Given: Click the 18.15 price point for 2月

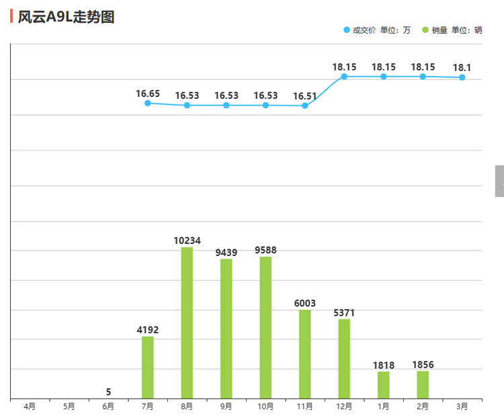Looking at the screenshot, I should pos(423,77).
